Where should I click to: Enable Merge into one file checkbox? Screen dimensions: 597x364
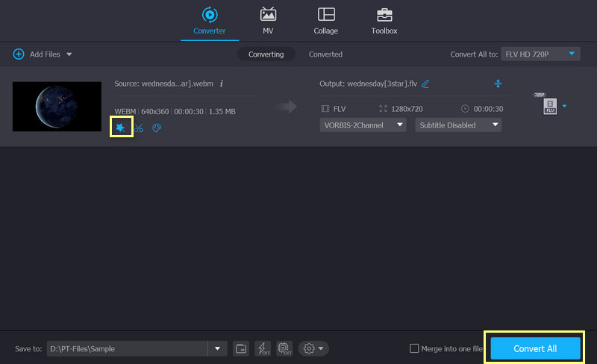[414, 348]
